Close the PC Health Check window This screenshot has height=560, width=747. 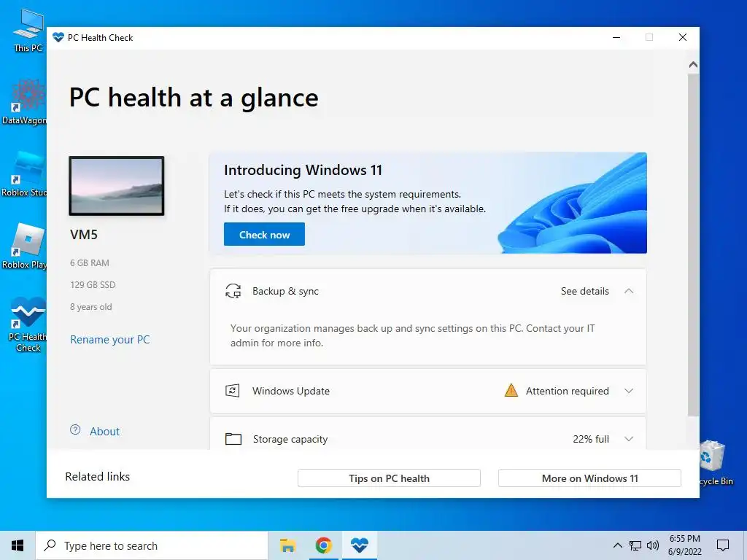[683, 38]
